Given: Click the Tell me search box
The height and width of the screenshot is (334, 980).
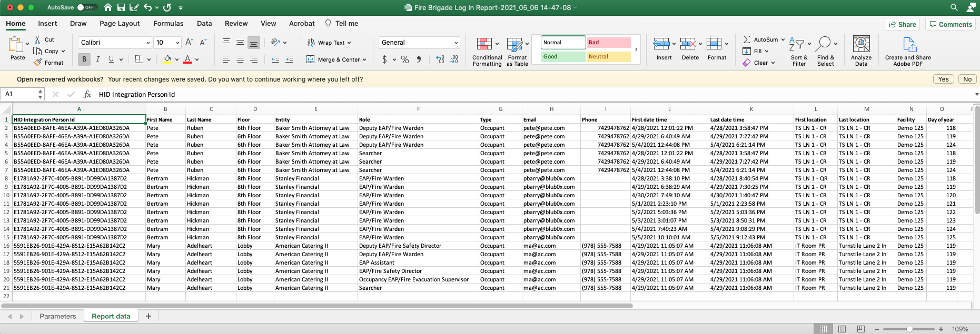Looking at the screenshot, I should click(342, 23).
